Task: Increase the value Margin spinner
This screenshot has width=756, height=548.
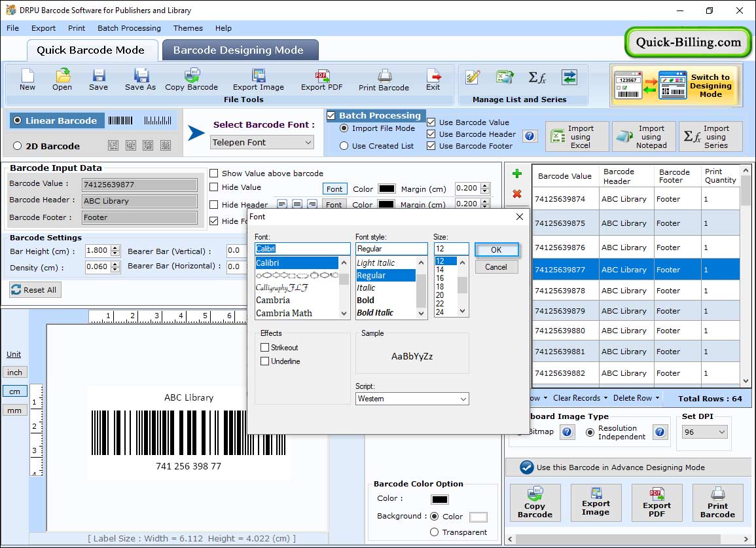Action: (x=485, y=186)
